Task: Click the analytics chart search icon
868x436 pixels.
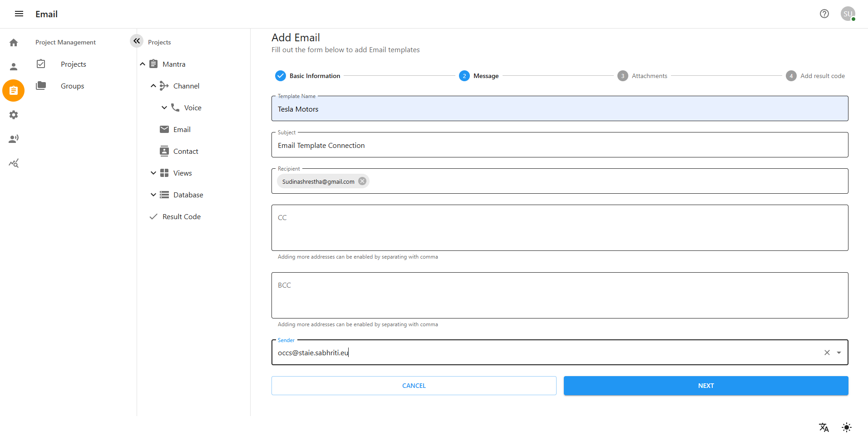Action: click(x=14, y=163)
